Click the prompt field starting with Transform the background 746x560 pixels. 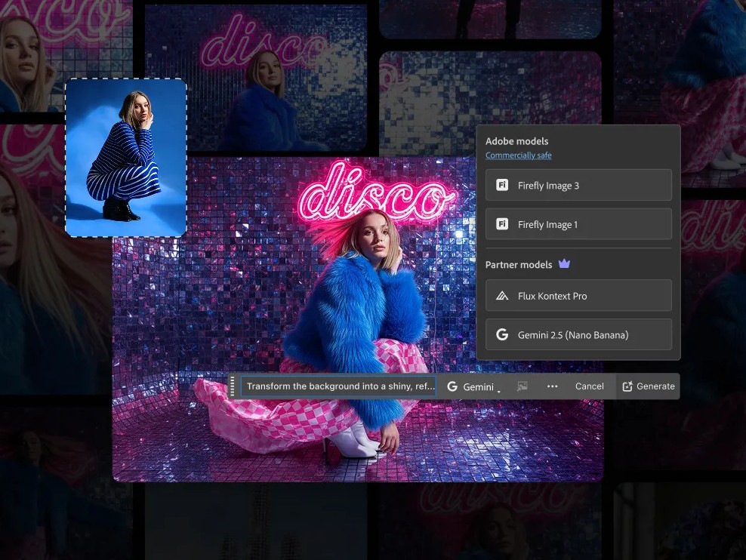point(338,386)
